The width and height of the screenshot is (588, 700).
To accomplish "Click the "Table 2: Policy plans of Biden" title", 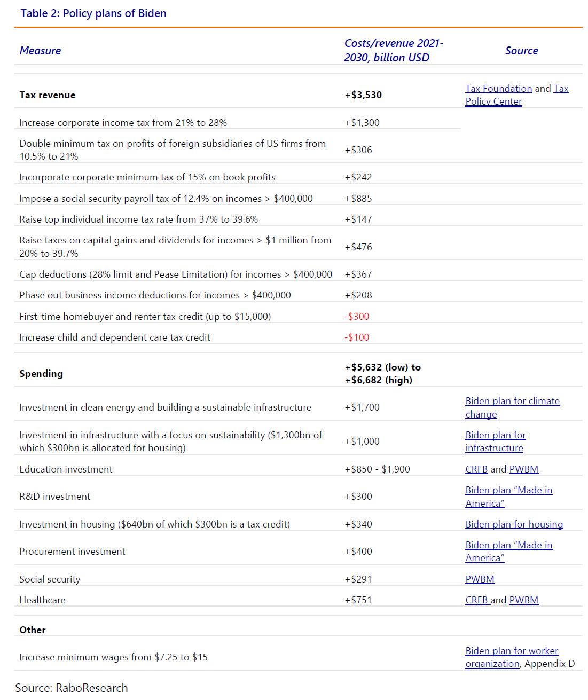I will pyautogui.click(x=93, y=13).
